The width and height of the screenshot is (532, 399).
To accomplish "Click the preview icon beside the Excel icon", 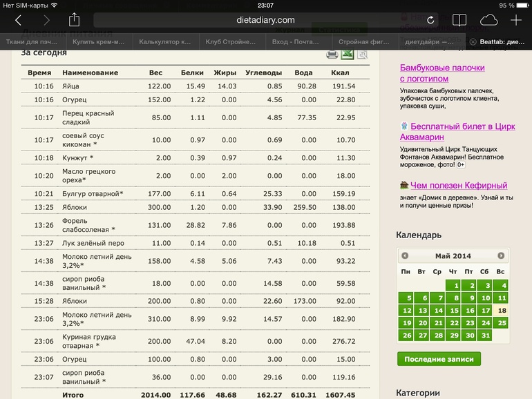I will tap(362, 55).
